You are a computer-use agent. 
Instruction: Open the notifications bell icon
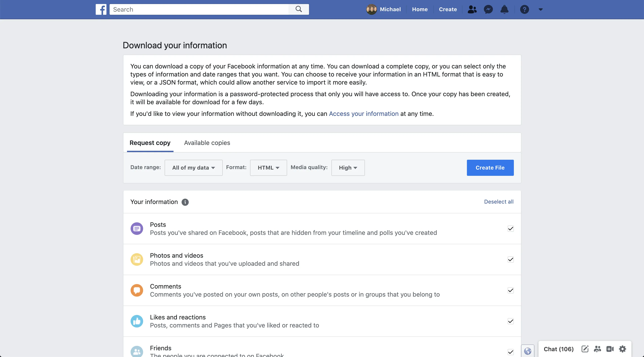pyautogui.click(x=504, y=9)
